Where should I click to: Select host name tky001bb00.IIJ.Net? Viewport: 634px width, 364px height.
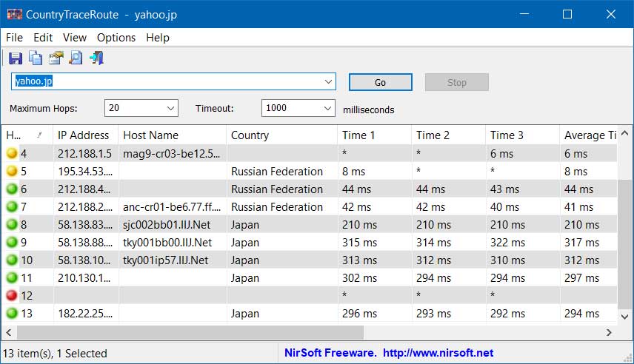pos(167,243)
